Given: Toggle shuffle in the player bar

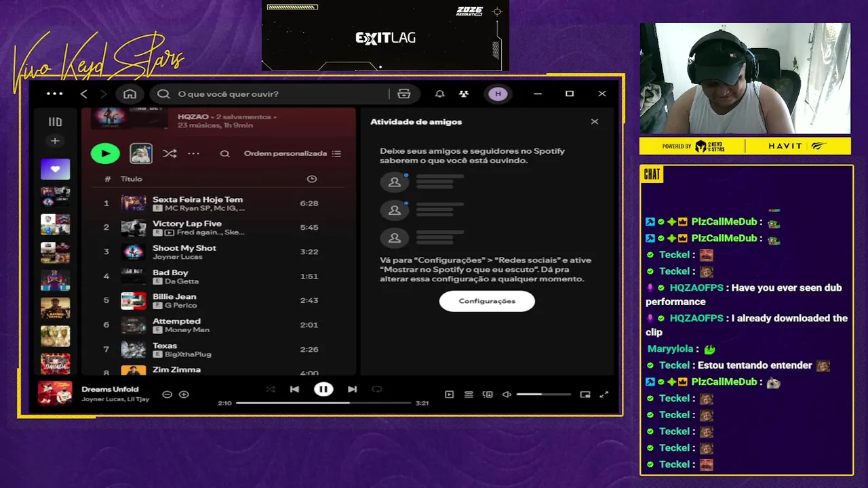Looking at the screenshot, I should [271, 389].
